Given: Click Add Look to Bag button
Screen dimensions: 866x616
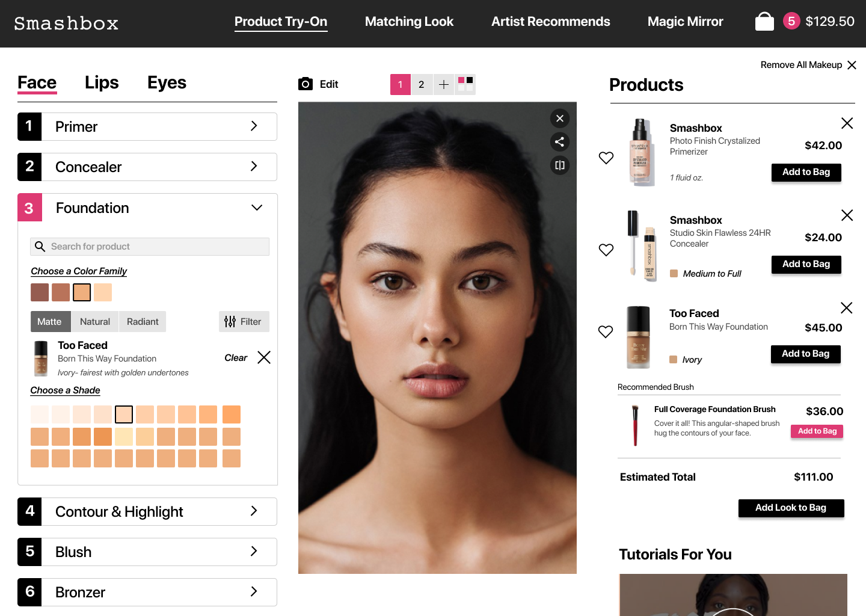Looking at the screenshot, I should pyautogui.click(x=791, y=508).
